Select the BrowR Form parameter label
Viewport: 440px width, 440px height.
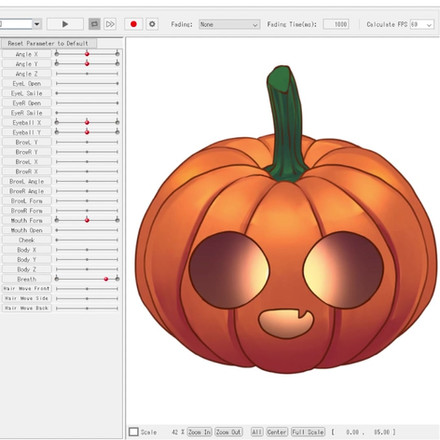[x=27, y=210]
